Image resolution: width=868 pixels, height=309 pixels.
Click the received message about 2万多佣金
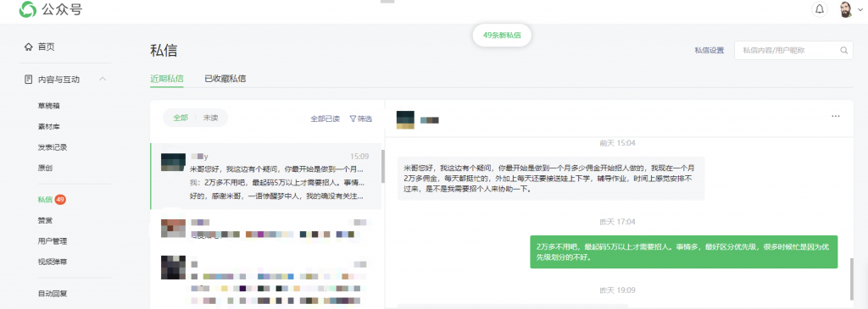point(551,178)
